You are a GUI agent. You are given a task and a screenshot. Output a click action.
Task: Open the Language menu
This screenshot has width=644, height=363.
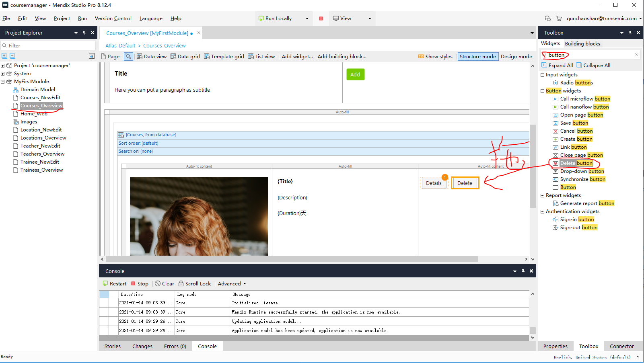point(151,18)
